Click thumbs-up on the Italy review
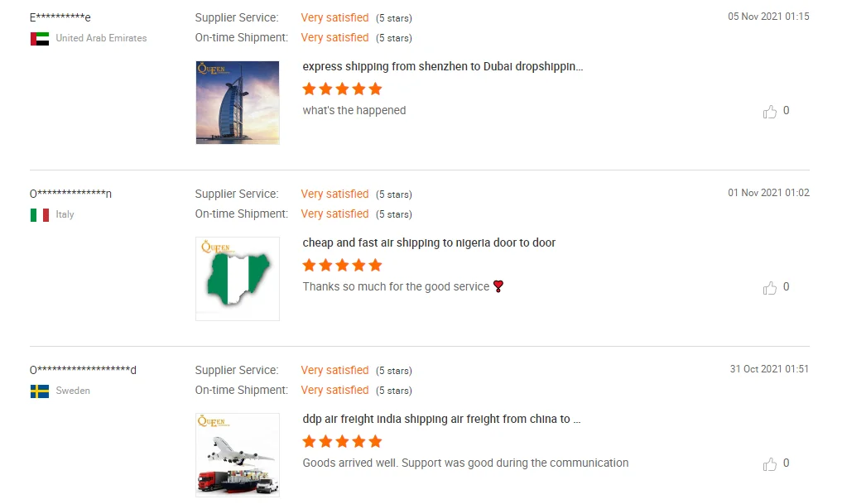 tap(770, 288)
